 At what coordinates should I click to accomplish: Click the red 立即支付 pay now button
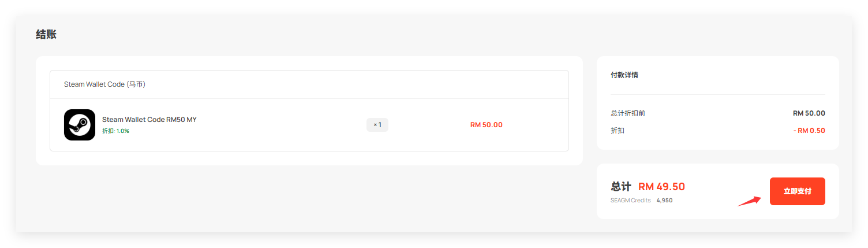click(797, 191)
